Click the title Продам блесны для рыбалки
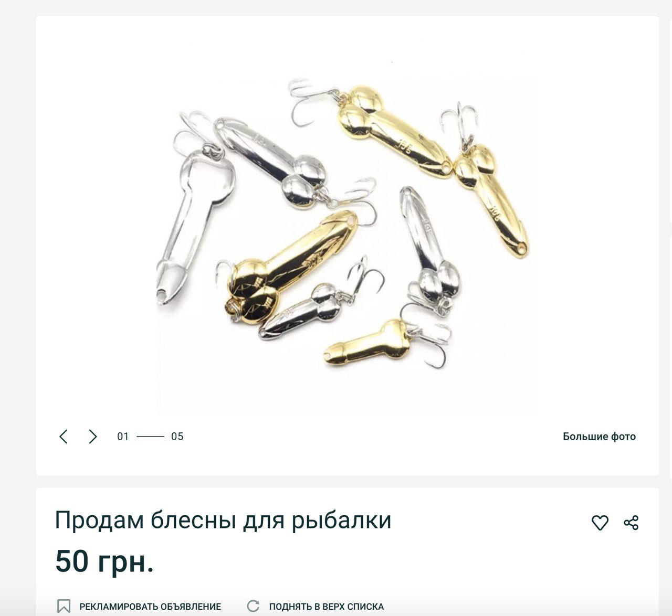 point(223,521)
